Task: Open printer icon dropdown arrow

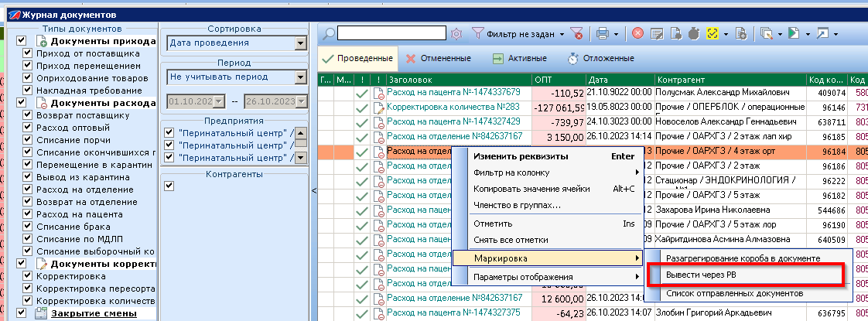Action: coord(616,34)
